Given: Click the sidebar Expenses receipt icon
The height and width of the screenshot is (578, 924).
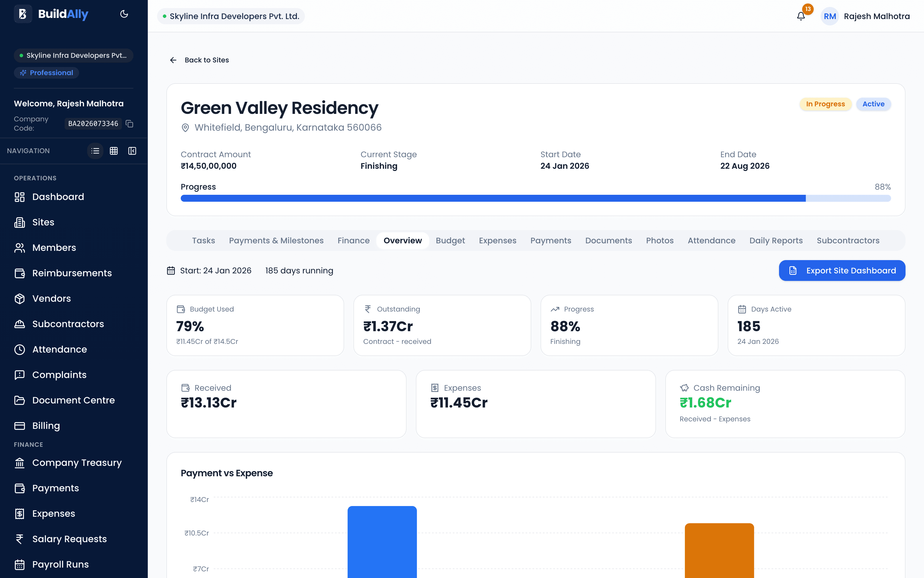Looking at the screenshot, I should coord(19,514).
